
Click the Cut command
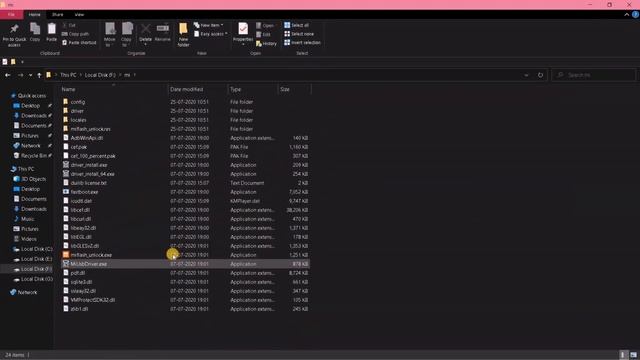[x=69, y=25]
